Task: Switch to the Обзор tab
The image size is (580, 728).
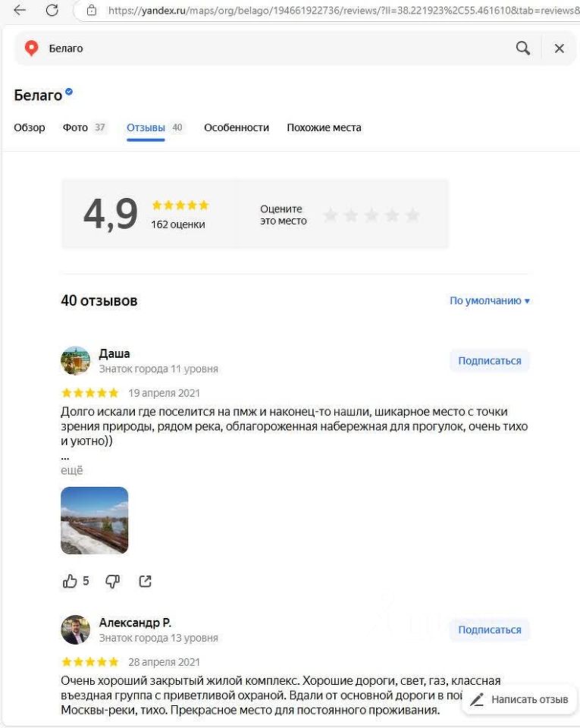Action: click(30, 127)
